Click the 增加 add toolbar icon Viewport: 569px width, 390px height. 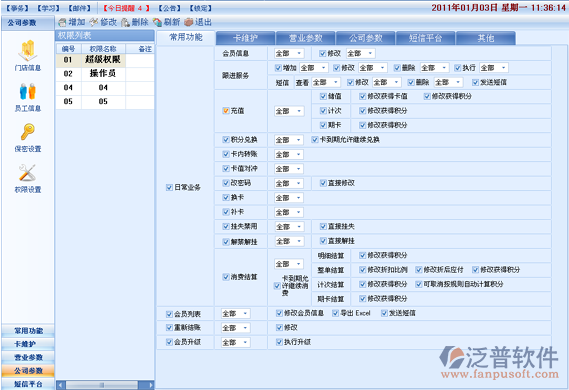pyautogui.click(x=62, y=22)
